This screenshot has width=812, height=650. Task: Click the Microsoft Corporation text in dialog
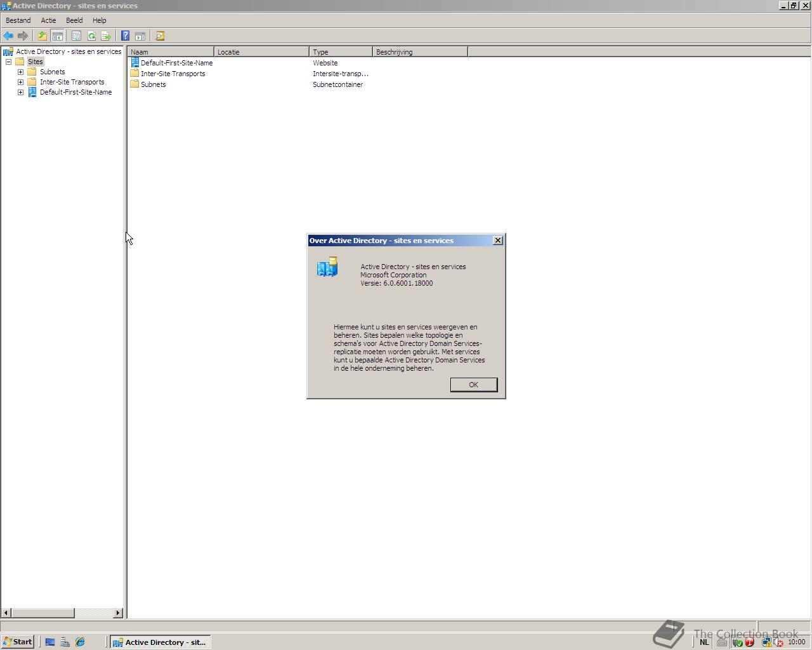pyautogui.click(x=393, y=275)
